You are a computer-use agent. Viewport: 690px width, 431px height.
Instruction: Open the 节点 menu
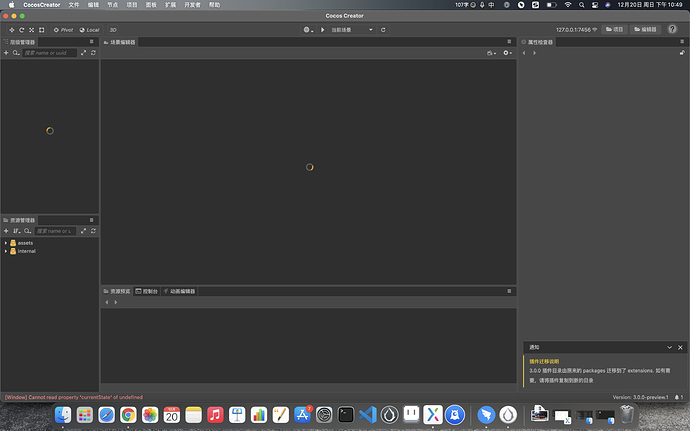click(113, 5)
